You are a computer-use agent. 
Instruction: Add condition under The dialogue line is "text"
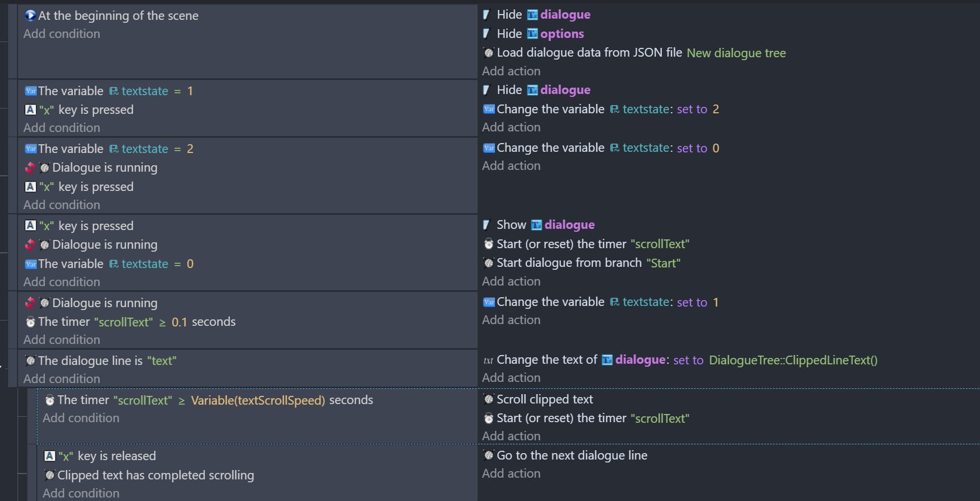pyautogui.click(x=62, y=379)
